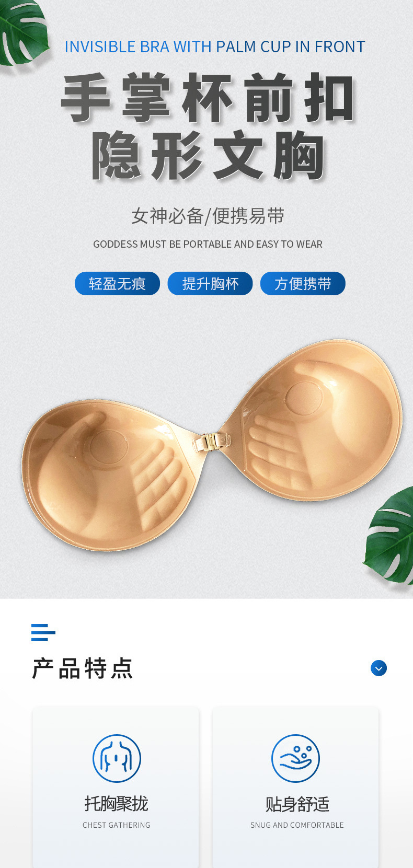This screenshot has height=868, width=413.
Task: Click the CHEST GATHERING caption text
Action: click(117, 825)
